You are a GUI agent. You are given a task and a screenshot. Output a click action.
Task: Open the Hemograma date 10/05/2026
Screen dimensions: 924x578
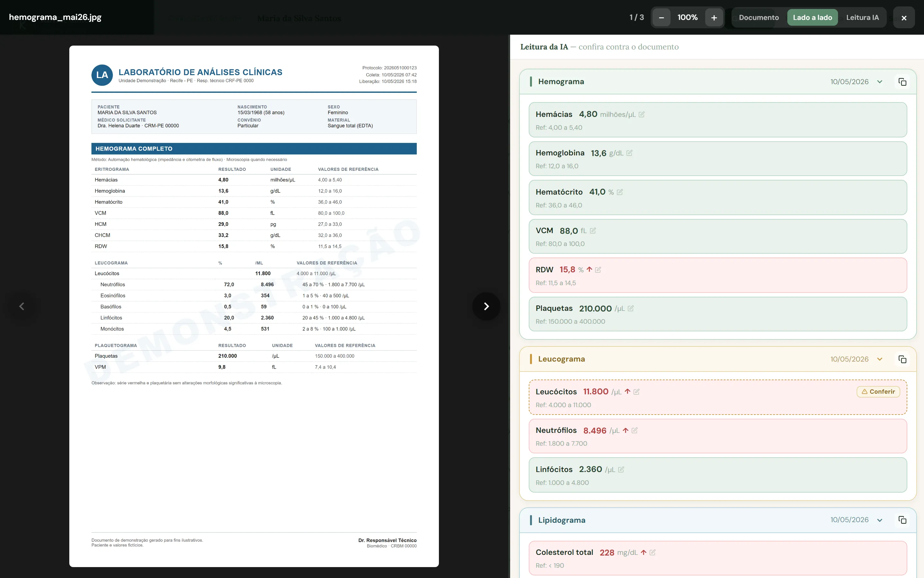point(849,82)
